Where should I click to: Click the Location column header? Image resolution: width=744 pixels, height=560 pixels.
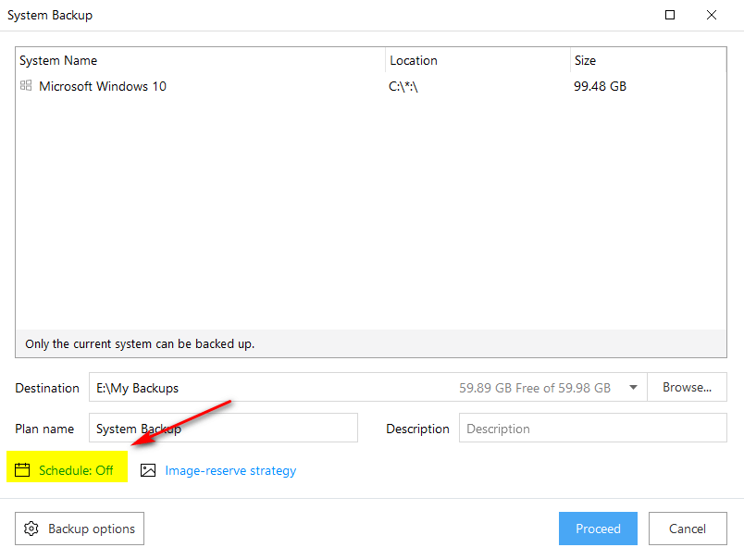pyautogui.click(x=414, y=60)
